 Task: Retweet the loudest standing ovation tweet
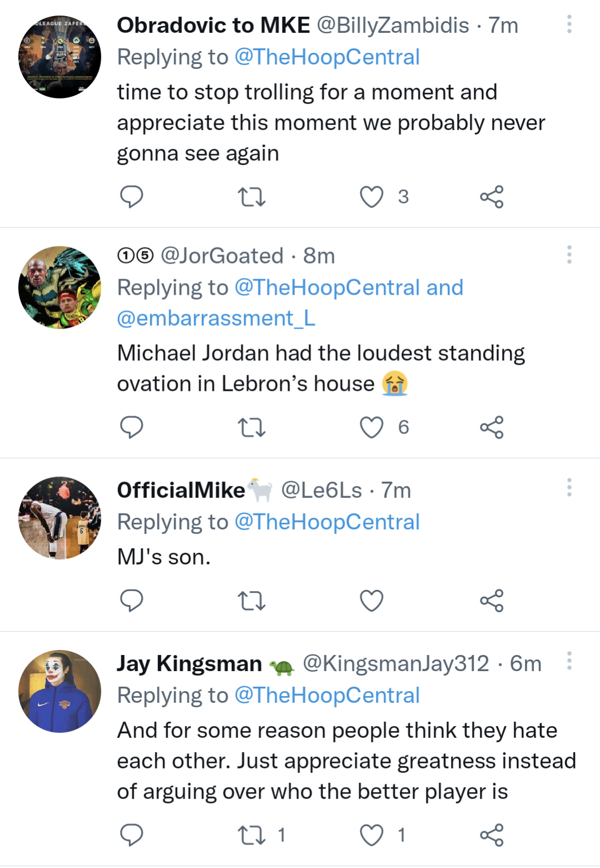tap(251, 428)
